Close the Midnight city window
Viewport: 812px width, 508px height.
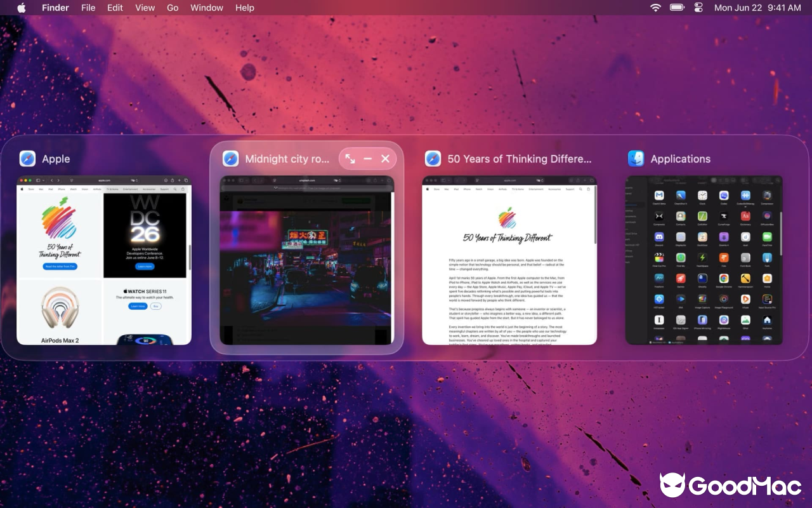[385, 159]
